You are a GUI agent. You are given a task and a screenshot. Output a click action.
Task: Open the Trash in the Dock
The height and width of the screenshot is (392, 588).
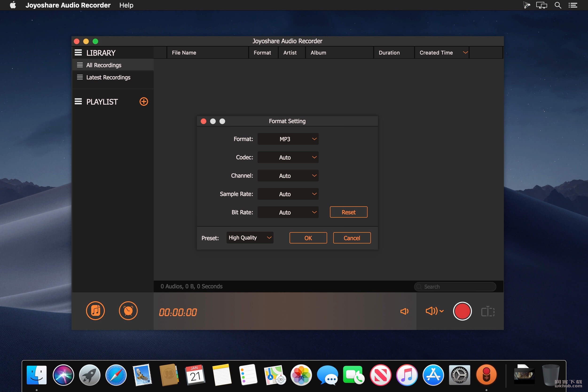coord(550,375)
